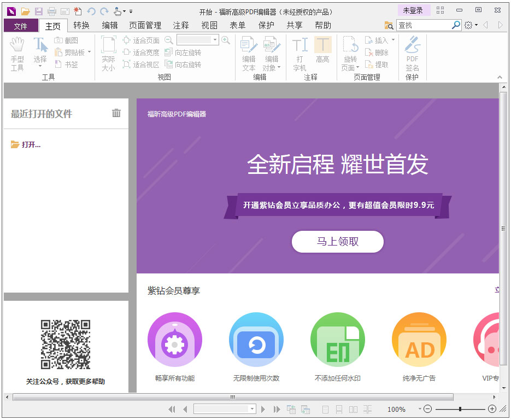Viewport: 511px width, 420px height.
Task: Select the text selection tool (选择)
Action: [x=40, y=52]
